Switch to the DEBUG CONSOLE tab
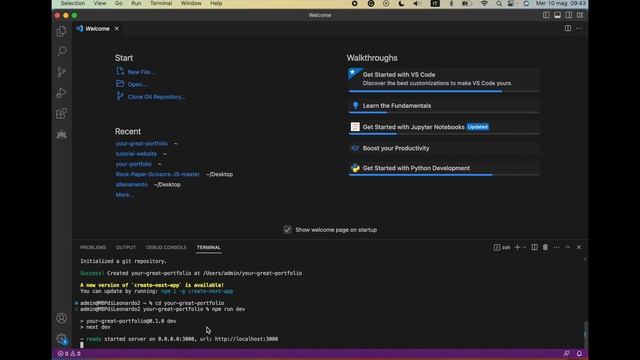Image resolution: width=640 pixels, height=360 pixels. 166,247
